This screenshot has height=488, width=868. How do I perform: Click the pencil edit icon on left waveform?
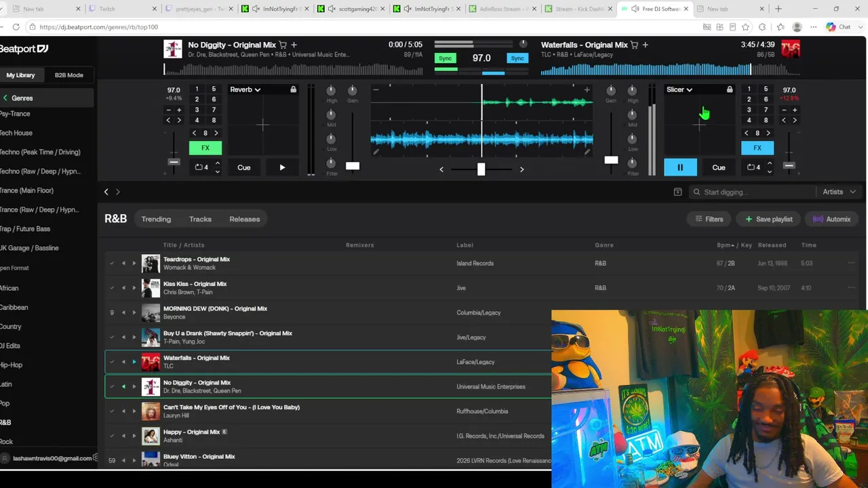pyautogui.click(x=376, y=152)
